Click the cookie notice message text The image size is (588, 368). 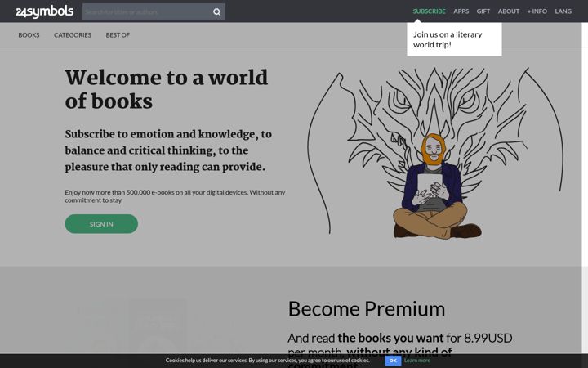pos(267,361)
